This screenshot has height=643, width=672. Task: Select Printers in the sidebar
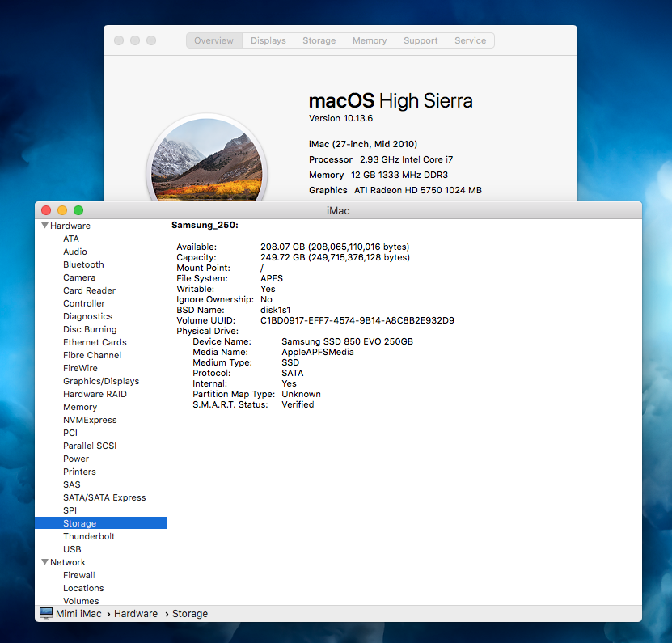click(79, 472)
